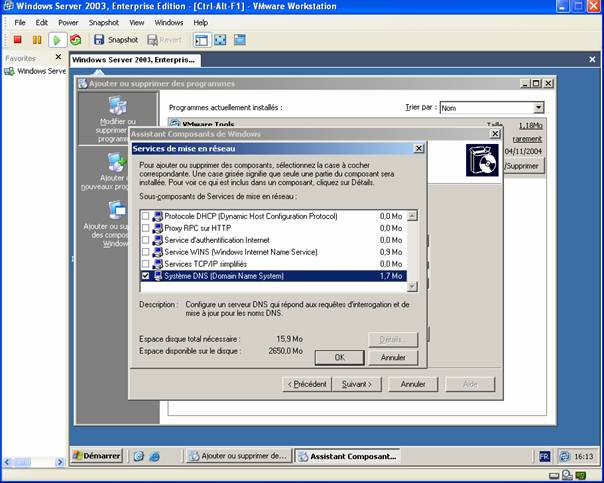Click the FR language indicator
604x483 pixels.
pos(545,456)
